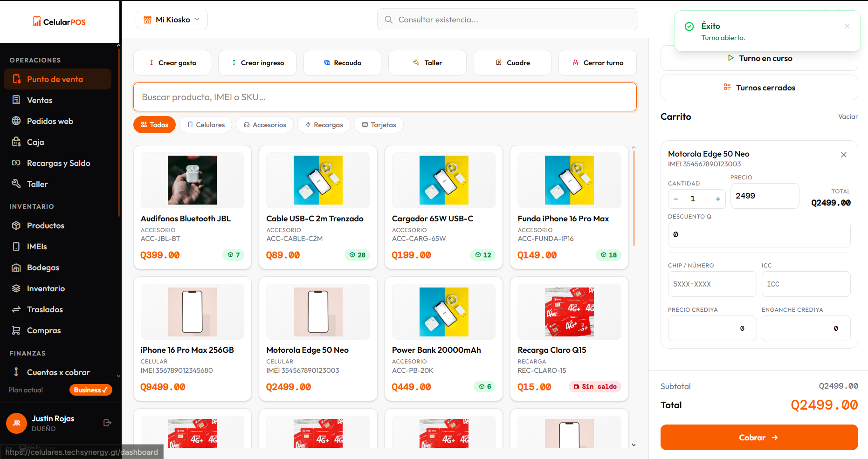868x459 pixels.
Task: Open the Mi Kiosko store dropdown
Action: tap(172, 20)
